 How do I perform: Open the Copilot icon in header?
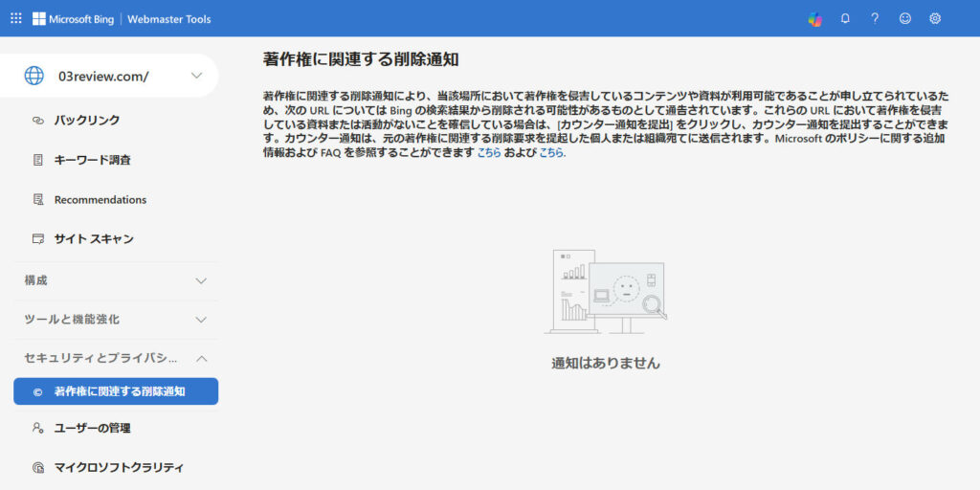[815, 19]
